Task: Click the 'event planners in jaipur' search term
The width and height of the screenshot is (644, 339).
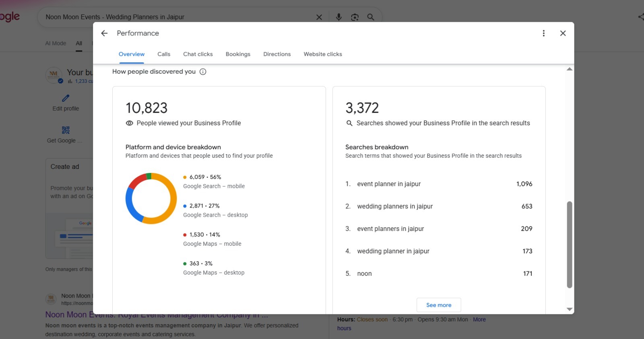Action: point(390,229)
